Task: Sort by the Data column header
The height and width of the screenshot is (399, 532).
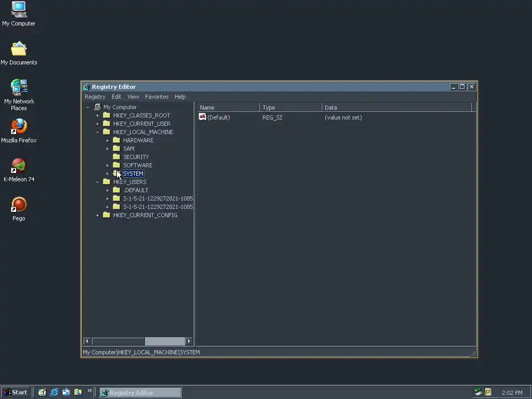Action: tap(396, 107)
